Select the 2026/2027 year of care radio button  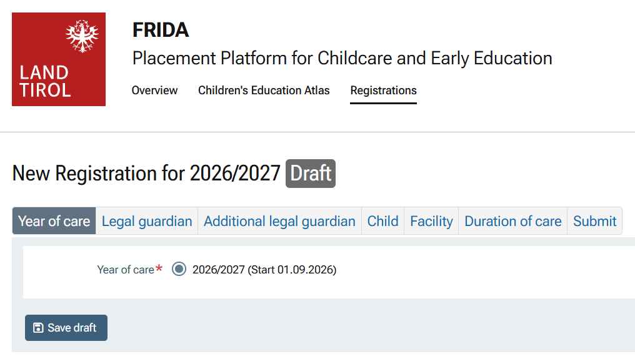(x=179, y=270)
